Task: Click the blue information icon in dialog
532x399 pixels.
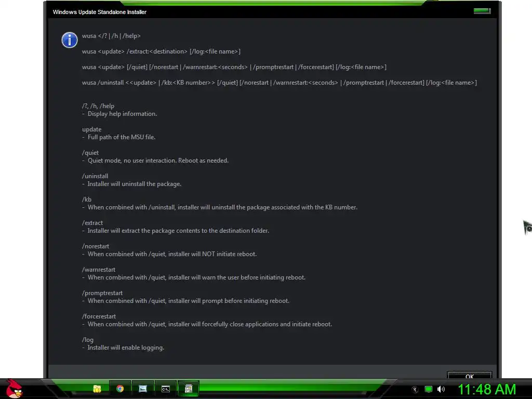Action: point(70,40)
